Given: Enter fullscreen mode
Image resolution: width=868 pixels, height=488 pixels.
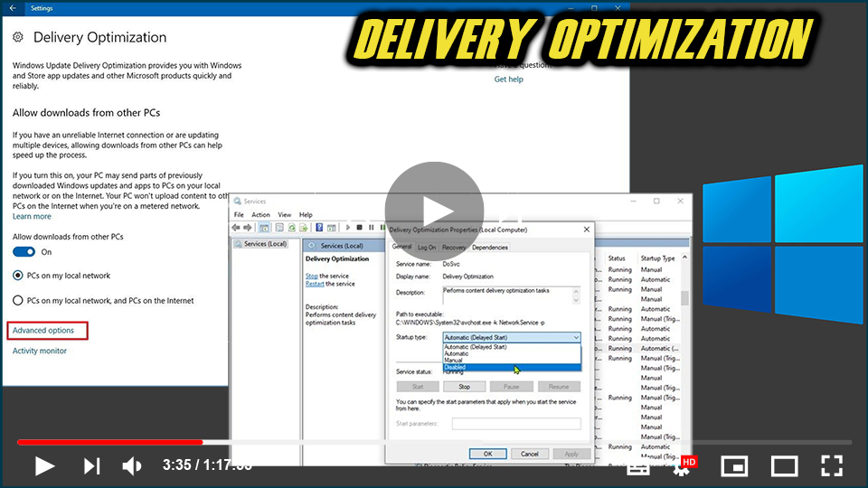Looking at the screenshot, I should tap(831, 466).
